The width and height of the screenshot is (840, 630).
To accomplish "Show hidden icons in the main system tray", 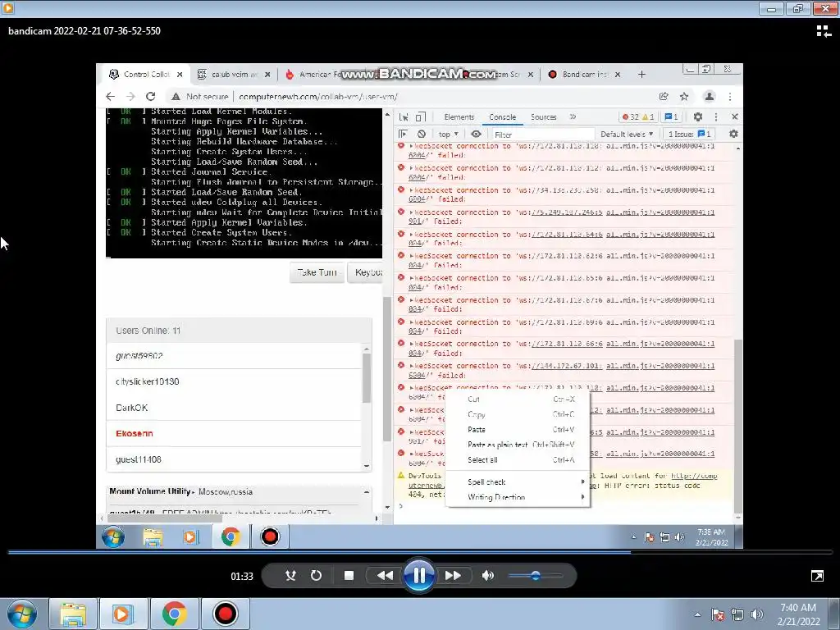I will click(x=697, y=614).
